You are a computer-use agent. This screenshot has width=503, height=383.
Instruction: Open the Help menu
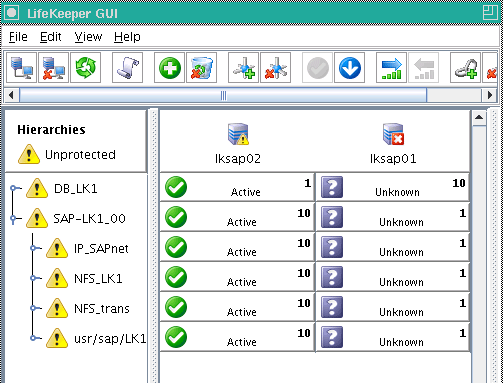click(x=127, y=36)
